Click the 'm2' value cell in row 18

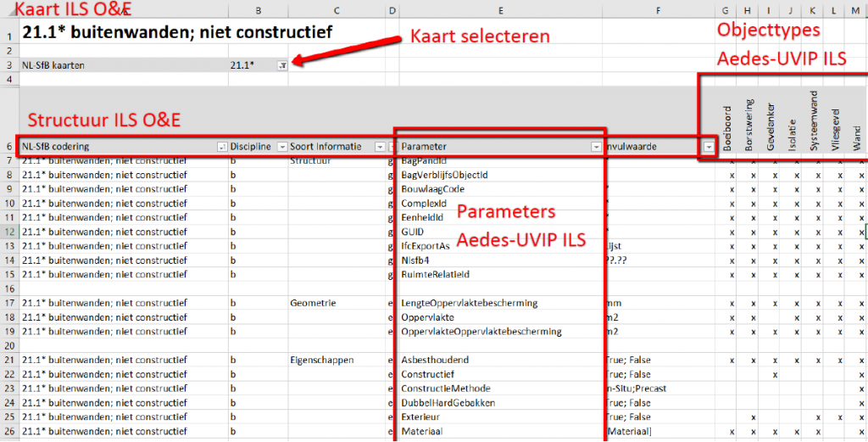pyautogui.click(x=659, y=317)
